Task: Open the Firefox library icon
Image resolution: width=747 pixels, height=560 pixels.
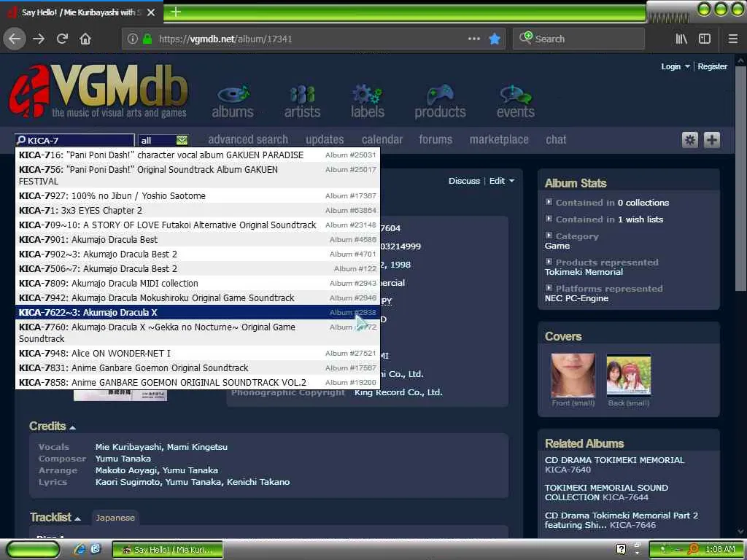Action: tap(681, 39)
